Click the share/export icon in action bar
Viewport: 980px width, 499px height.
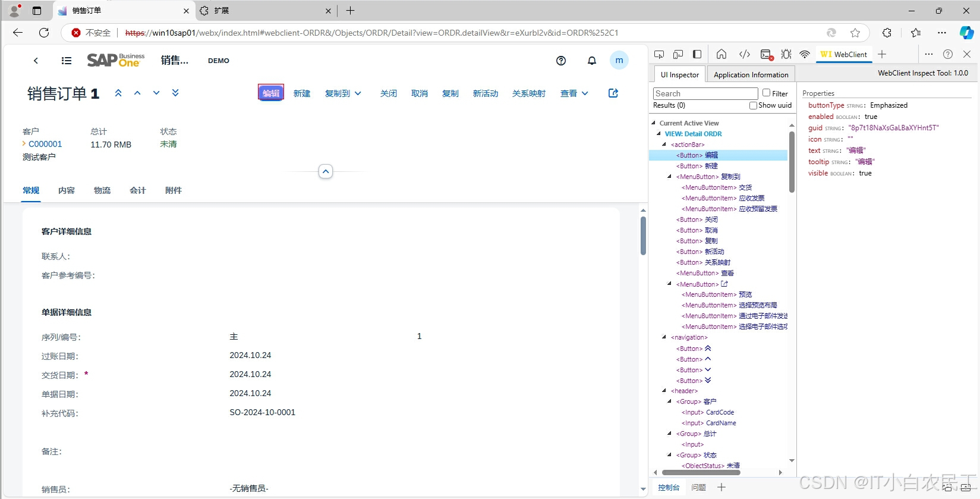[613, 93]
